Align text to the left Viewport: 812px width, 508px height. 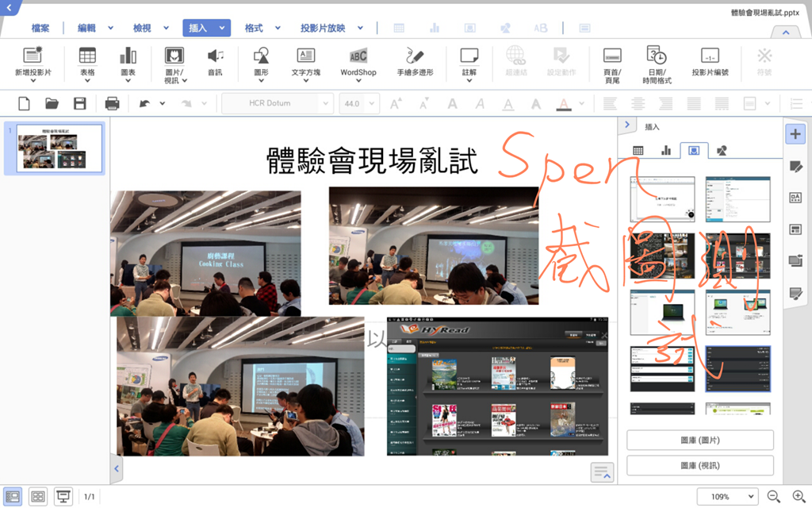tap(610, 104)
